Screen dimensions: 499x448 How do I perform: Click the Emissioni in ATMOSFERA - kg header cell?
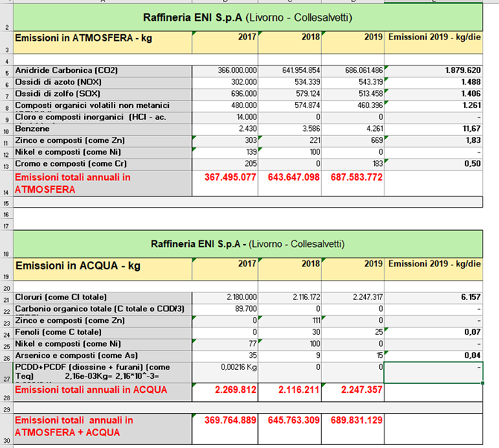pos(103,42)
